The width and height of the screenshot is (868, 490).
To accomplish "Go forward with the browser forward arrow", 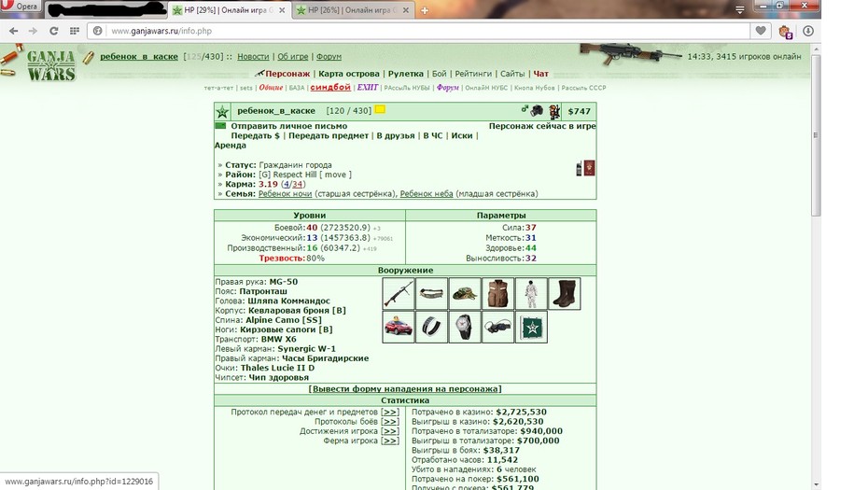I will coord(34,31).
